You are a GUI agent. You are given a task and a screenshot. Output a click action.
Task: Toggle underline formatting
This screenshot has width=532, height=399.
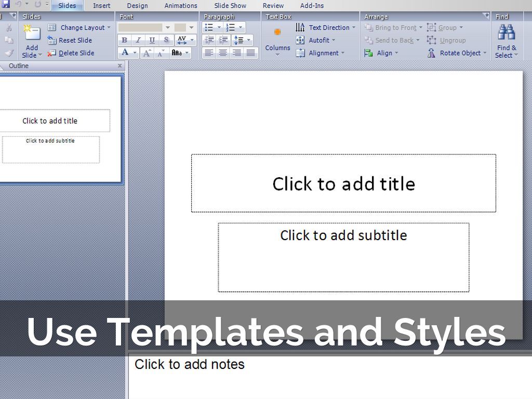coord(152,41)
